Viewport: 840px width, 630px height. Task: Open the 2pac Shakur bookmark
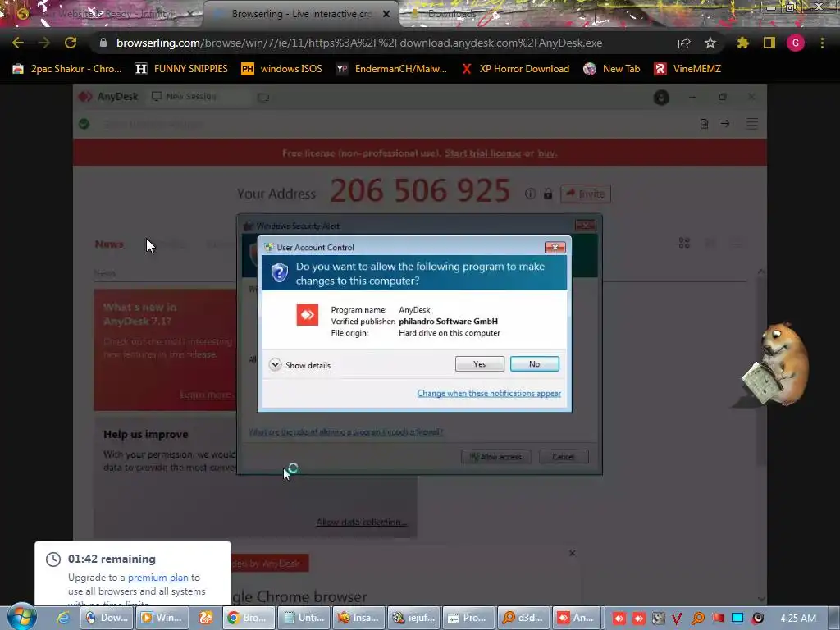pos(67,69)
